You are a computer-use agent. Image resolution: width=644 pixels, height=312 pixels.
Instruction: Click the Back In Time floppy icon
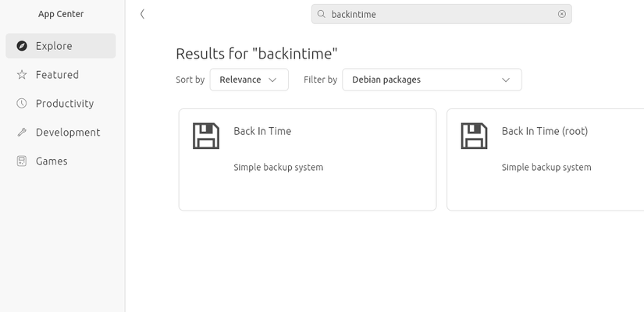[x=206, y=136]
